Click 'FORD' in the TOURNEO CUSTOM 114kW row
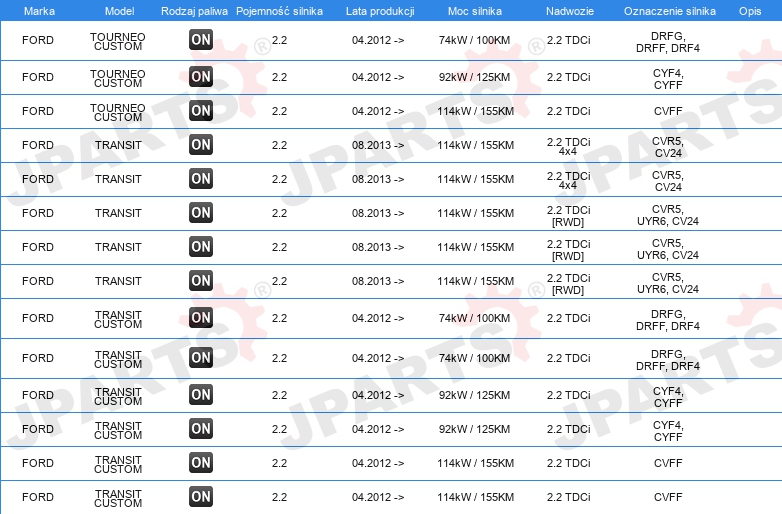Screen dimensions: 782x514 tap(38, 111)
